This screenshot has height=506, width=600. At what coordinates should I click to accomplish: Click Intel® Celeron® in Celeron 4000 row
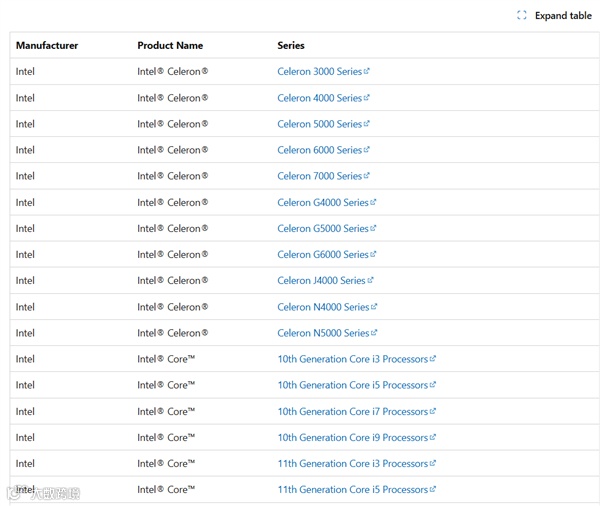coord(173,98)
